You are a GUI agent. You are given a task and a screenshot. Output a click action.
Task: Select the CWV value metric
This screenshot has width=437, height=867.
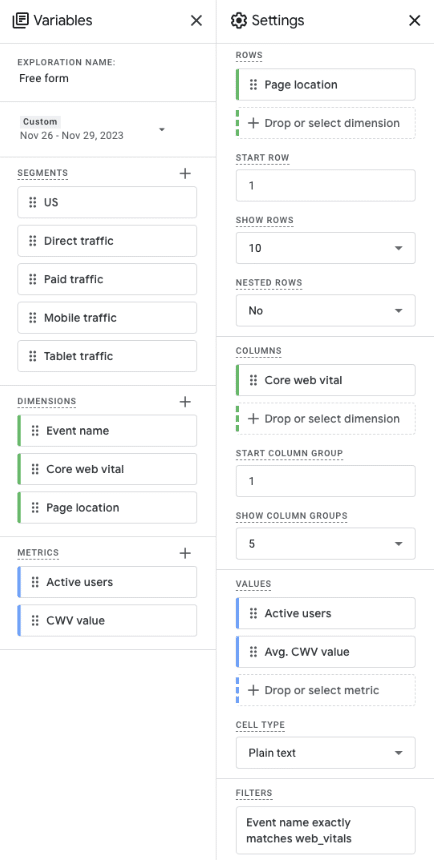pyautogui.click(x=107, y=620)
